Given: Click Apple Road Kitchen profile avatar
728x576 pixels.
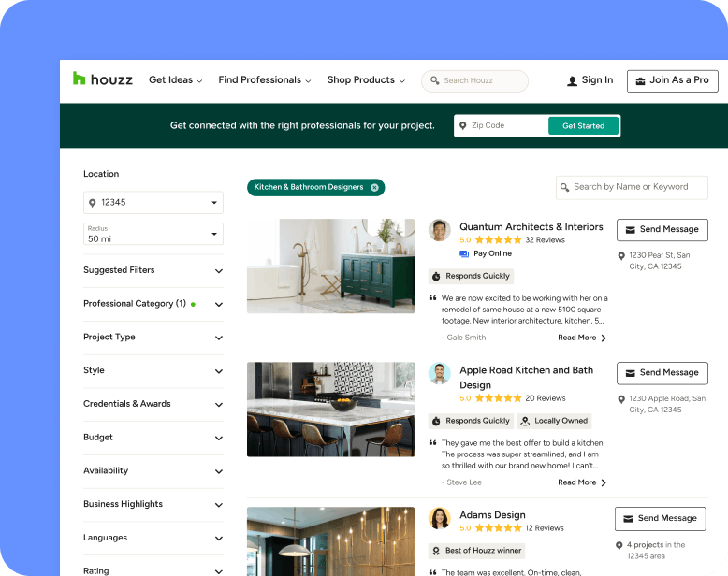Looking at the screenshot, I should pos(439,374).
